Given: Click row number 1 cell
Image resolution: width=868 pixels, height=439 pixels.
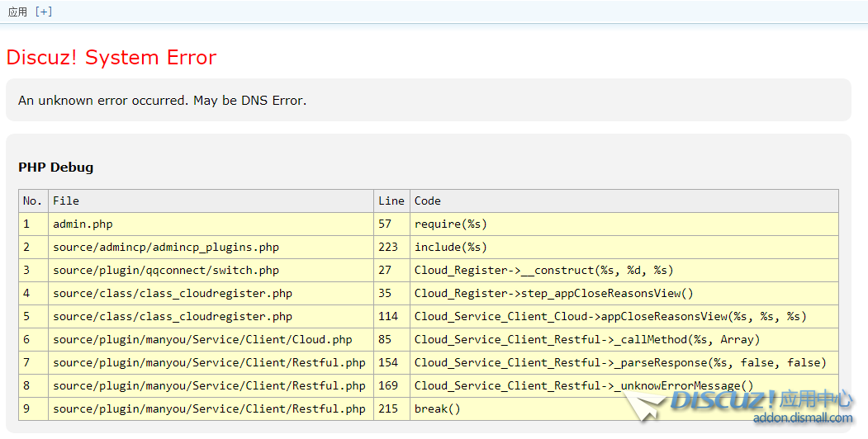Looking at the screenshot, I should tap(33, 224).
